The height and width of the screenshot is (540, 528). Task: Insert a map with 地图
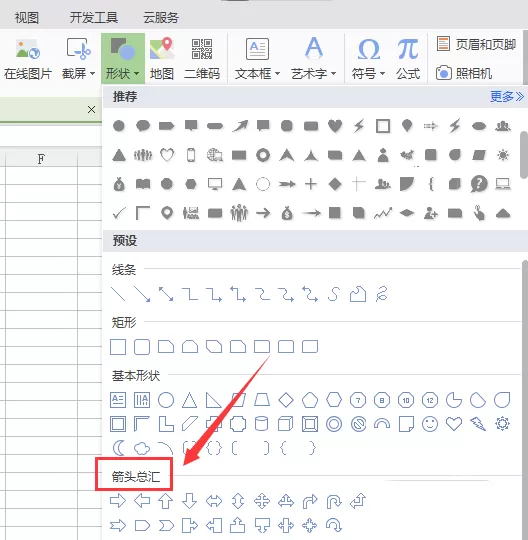(162, 59)
